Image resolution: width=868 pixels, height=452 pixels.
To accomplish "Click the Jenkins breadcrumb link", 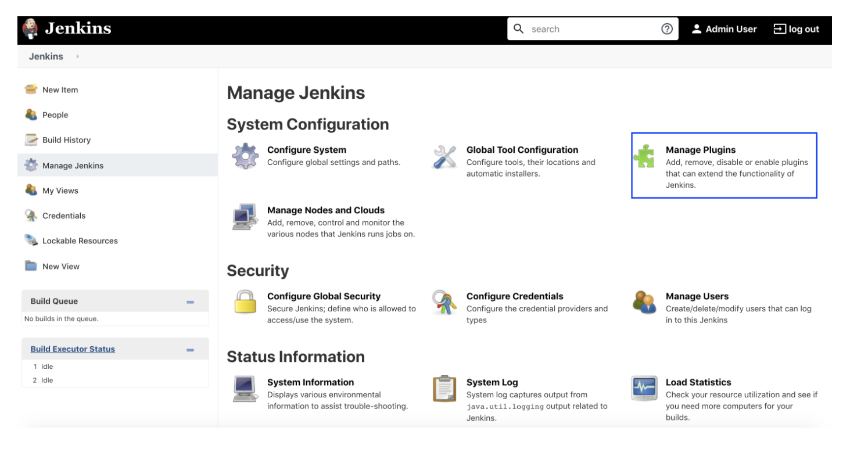I will point(46,56).
